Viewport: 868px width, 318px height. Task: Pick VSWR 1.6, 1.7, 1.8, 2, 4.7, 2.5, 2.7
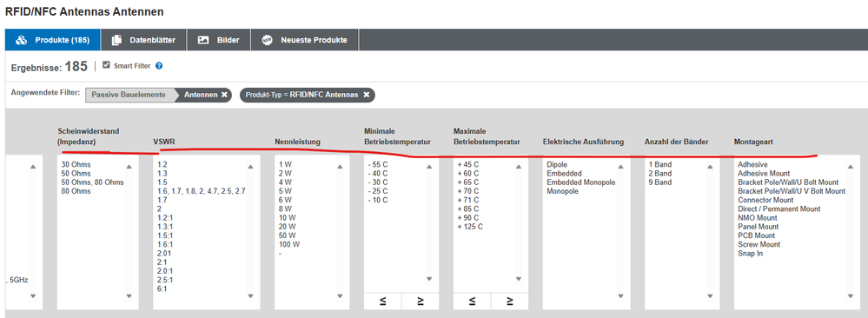[x=201, y=191]
